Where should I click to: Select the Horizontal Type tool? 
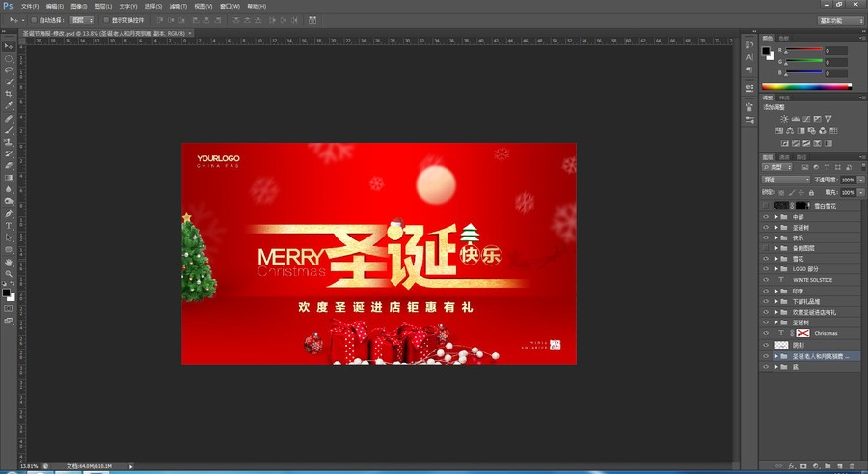point(9,226)
